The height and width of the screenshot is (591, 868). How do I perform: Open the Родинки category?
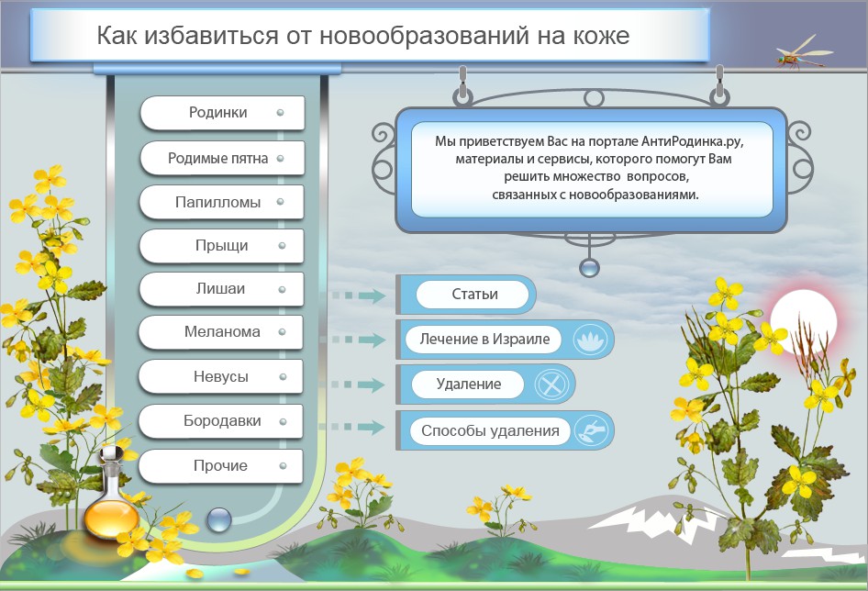pos(223,113)
